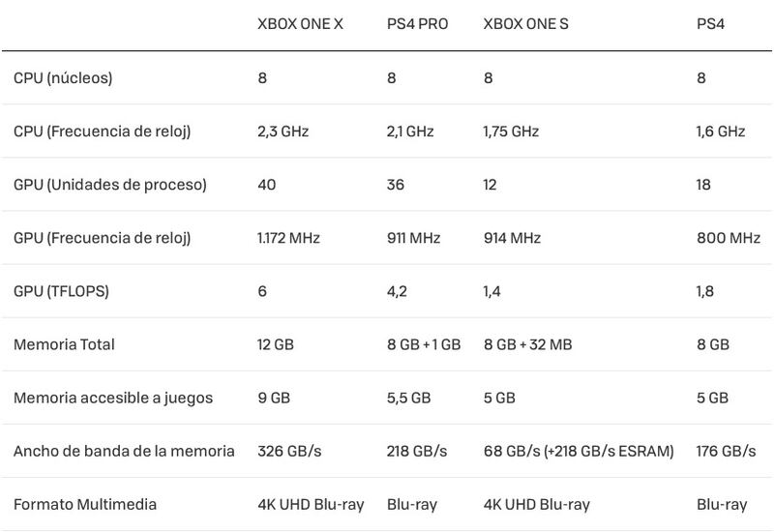Select the 8 GB + 32 MB cell

click(527, 344)
